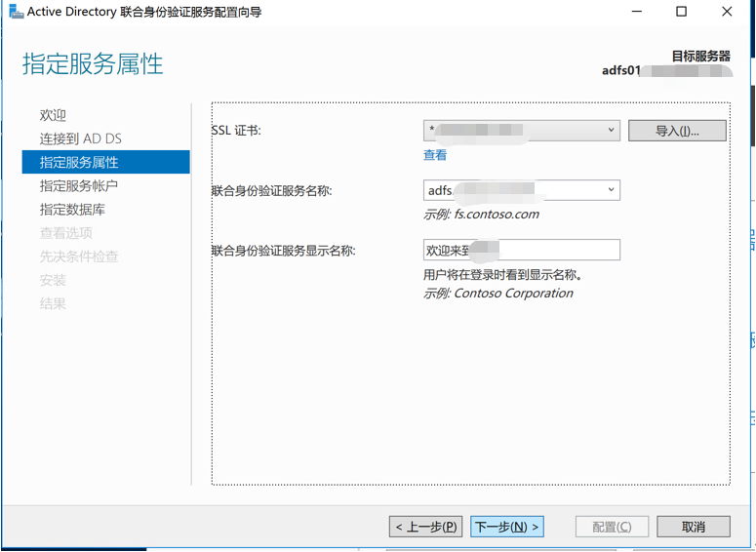The width and height of the screenshot is (756, 552).
Task: Click the 先决条件检查 step
Action: point(79,256)
